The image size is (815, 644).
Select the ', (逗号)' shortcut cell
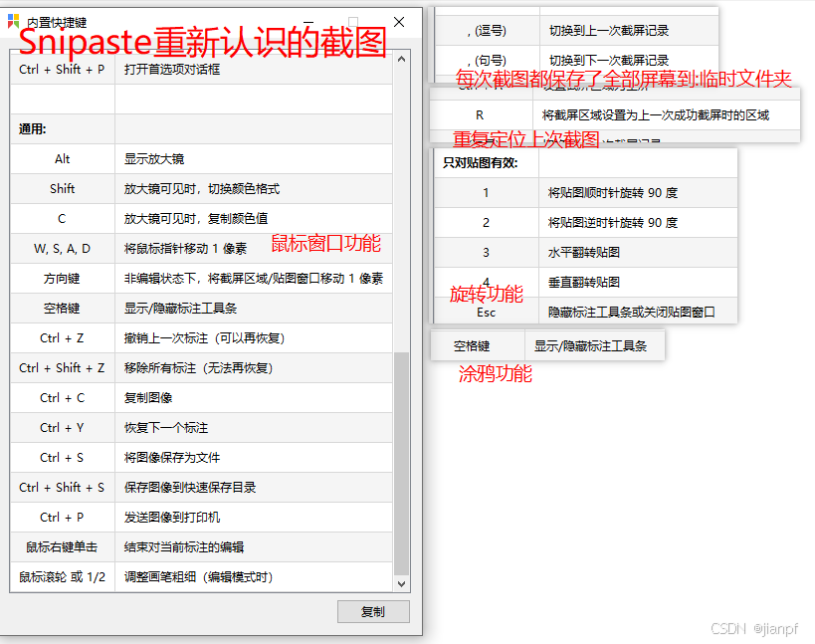(x=487, y=31)
